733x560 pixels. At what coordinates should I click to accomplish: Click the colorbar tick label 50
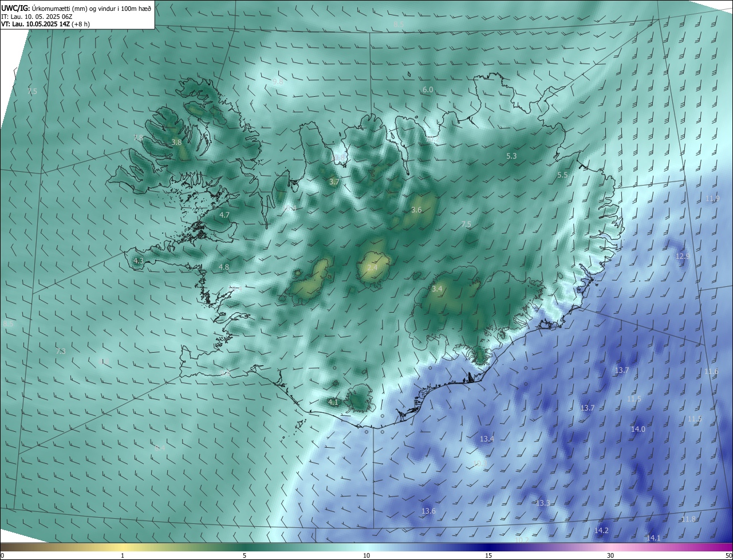click(x=728, y=555)
